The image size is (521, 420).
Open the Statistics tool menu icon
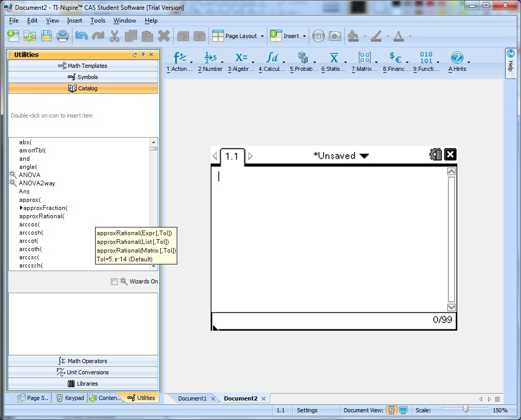tap(334, 58)
